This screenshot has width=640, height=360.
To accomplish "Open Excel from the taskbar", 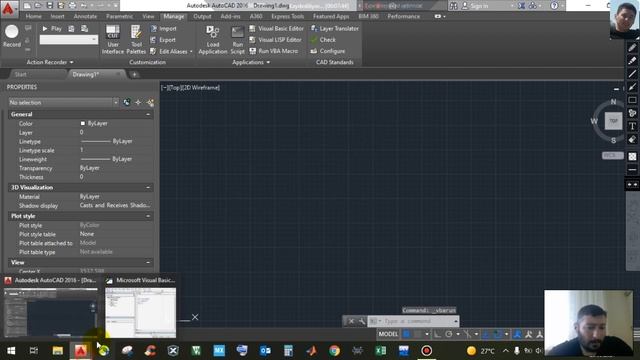I will coord(380,351).
